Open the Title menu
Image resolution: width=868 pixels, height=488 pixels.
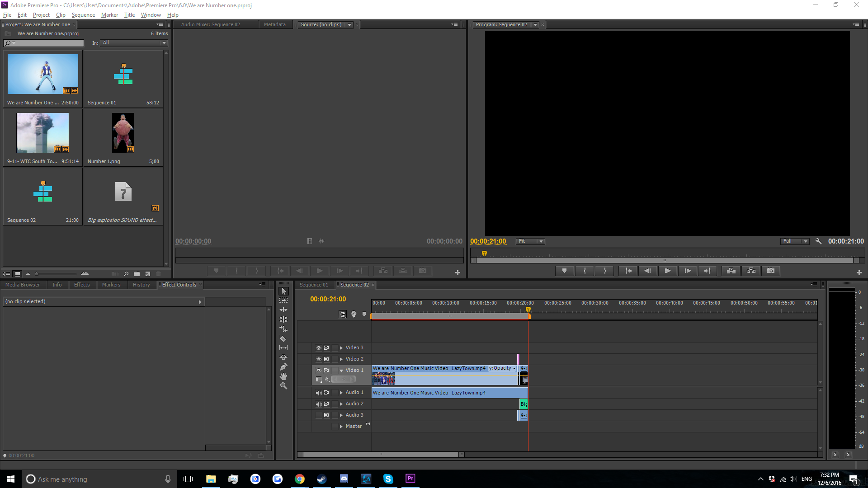pos(129,15)
